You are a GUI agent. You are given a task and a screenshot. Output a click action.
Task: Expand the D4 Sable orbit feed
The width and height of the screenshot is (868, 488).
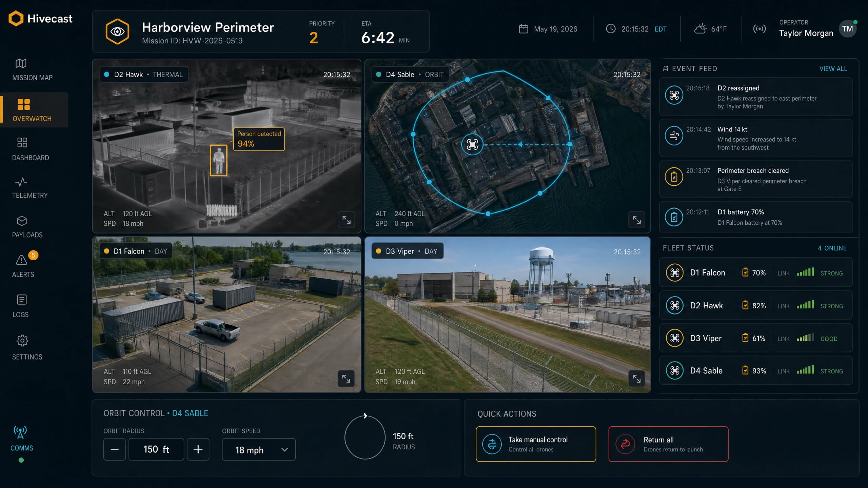[636, 220]
